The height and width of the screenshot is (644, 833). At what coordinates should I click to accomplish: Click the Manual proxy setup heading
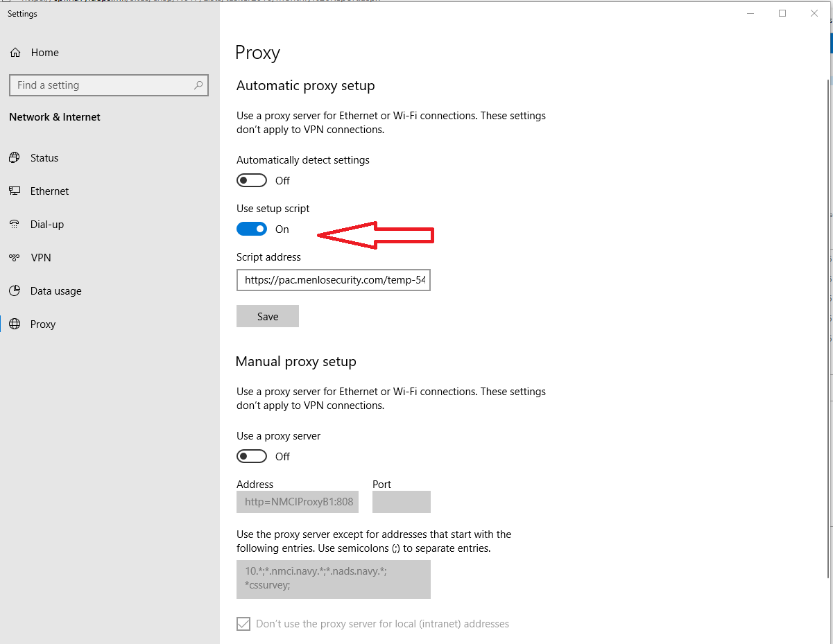[x=296, y=362]
